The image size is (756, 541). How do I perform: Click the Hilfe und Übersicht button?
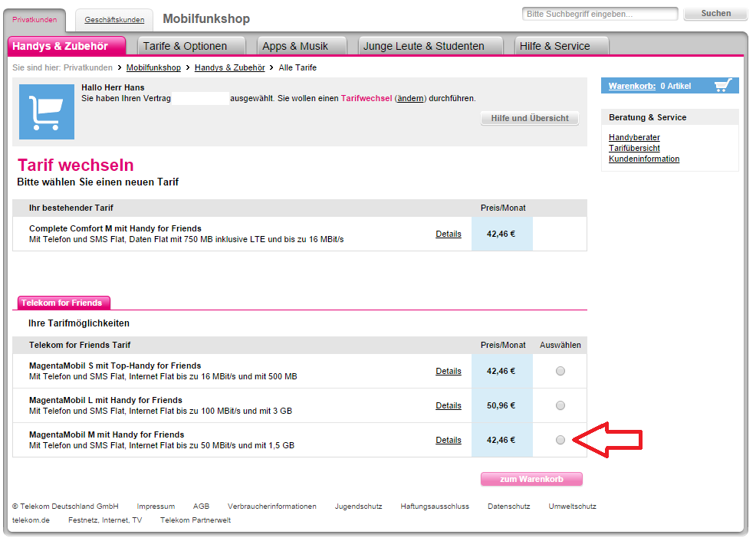[x=530, y=118]
